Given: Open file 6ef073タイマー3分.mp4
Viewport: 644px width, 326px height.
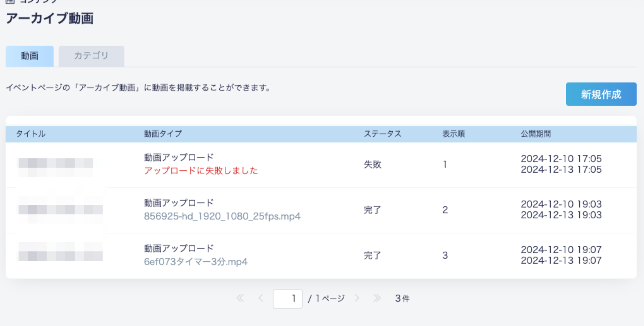Looking at the screenshot, I should click(196, 262).
